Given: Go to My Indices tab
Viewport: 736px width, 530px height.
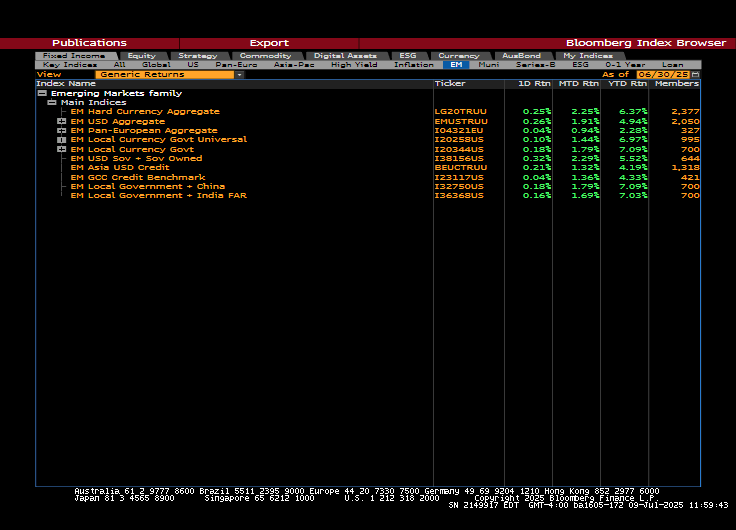Looking at the screenshot, I should click(x=588, y=56).
